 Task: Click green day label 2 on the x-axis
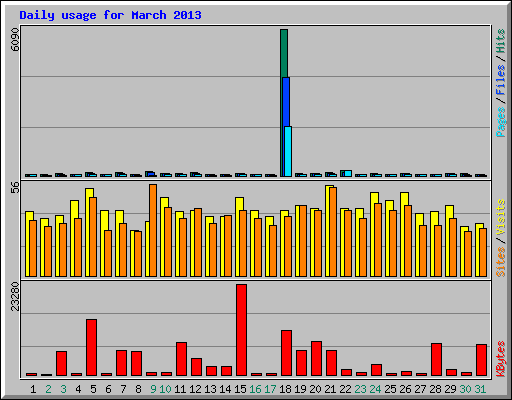click(48, 389)
